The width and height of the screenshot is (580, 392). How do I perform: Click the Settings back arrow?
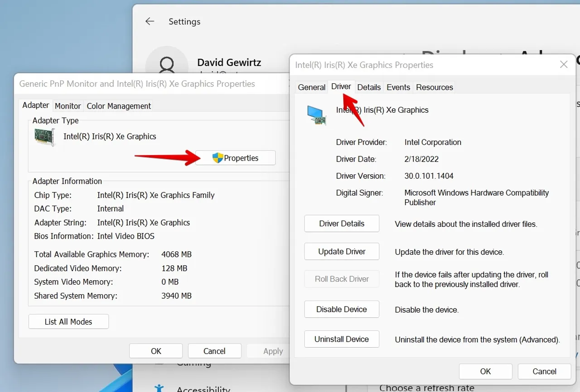click(150, 21)
